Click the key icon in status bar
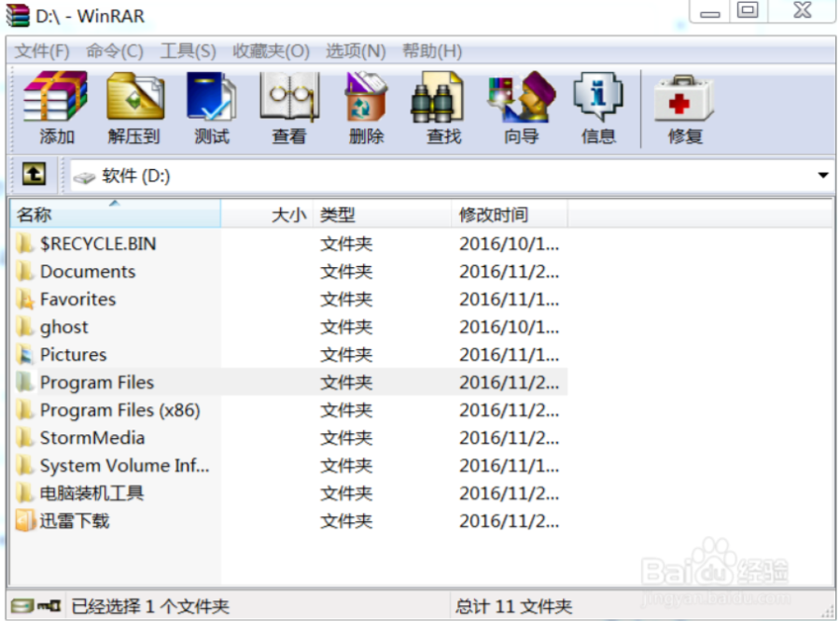Screen dimensions: 840x621 click(49, 606)
